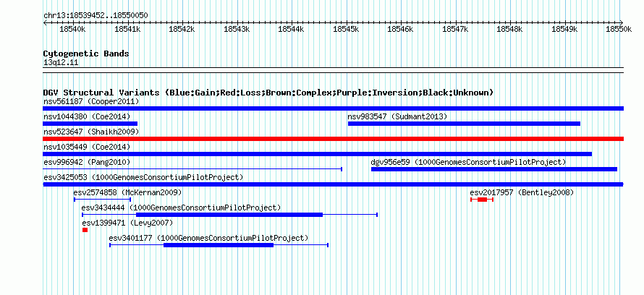644x295 pixels.
Task: Open the esv3434444 label text
Action: pyautogui.click(x=181, y=208)
